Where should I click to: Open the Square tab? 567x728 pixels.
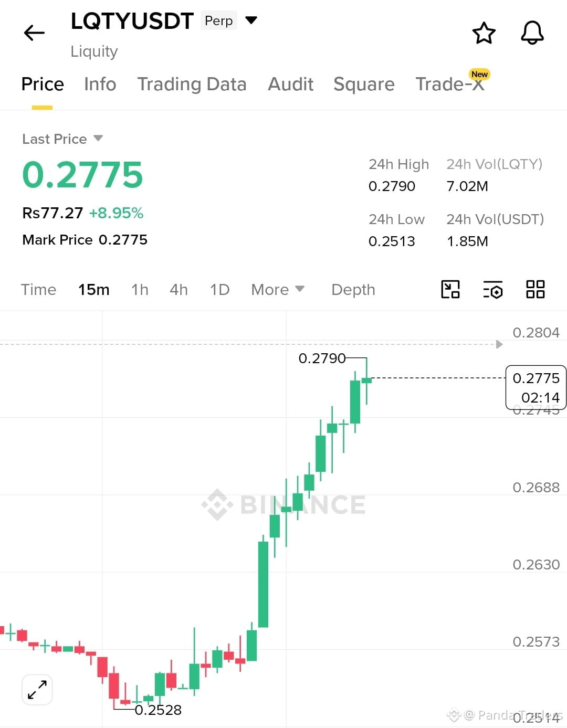pos(364,84)
